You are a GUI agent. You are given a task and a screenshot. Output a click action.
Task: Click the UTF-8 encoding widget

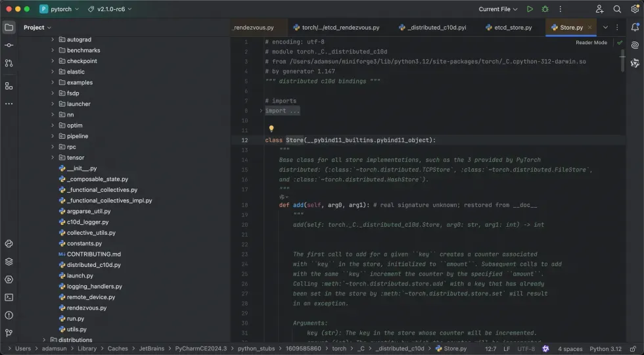[526, 349]
